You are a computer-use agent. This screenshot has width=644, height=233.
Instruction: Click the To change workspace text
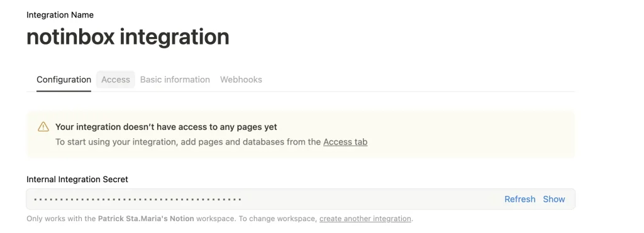pos(278,219)
